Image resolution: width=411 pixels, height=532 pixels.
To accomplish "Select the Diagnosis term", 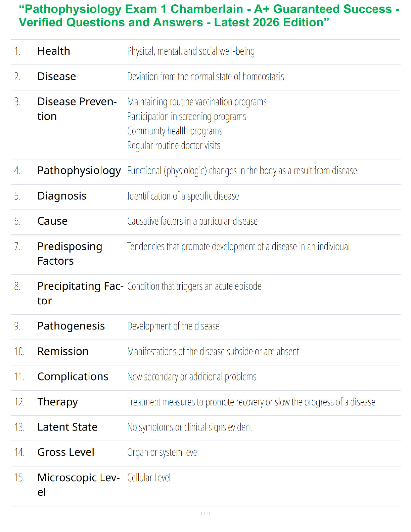I will tap(62, 196).
